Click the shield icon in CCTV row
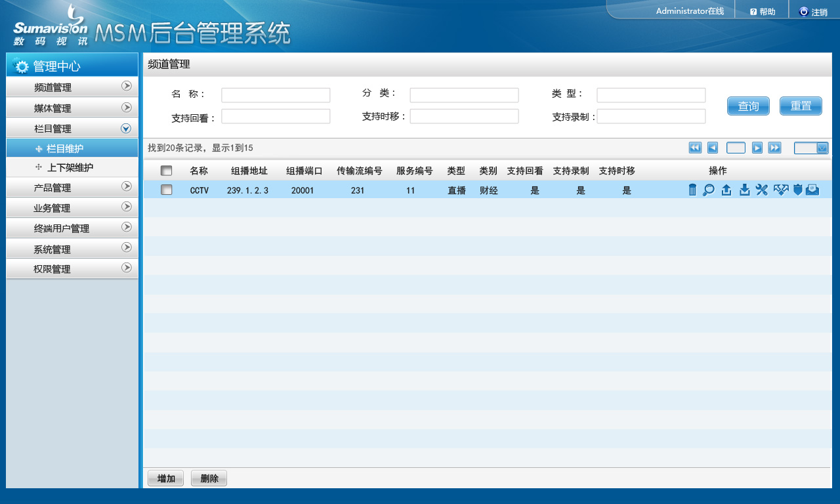This screenshot has height=504, width=840. tap(798, 190)
